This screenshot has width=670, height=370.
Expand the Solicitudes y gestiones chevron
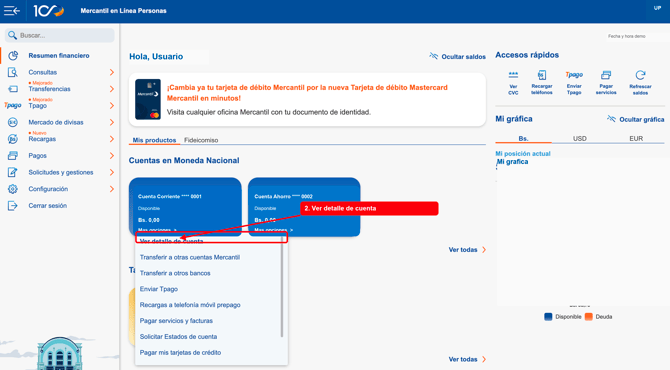(112, 172)
